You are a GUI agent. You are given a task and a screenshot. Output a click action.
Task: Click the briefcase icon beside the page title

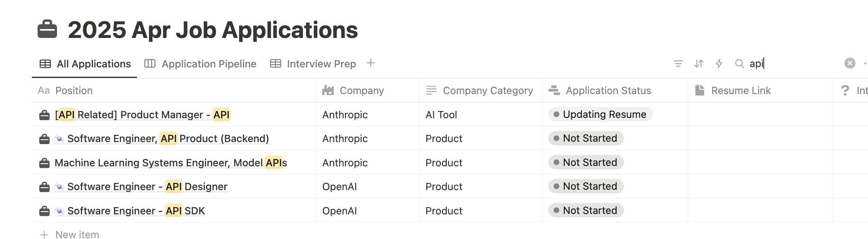click(x=47, y=29)
